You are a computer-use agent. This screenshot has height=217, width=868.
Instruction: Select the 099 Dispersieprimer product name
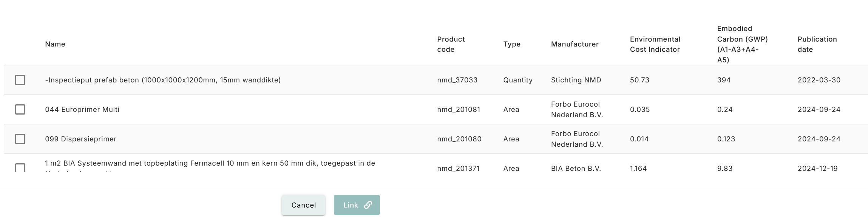80,139
